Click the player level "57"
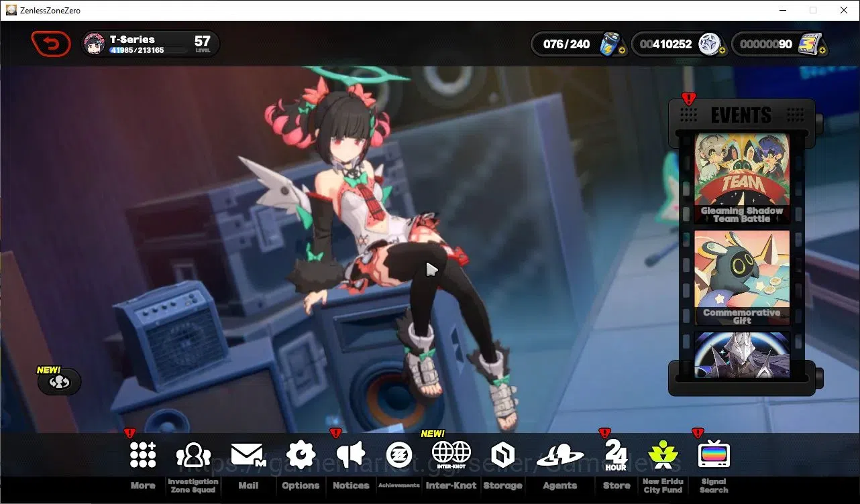 coord(203,42)
